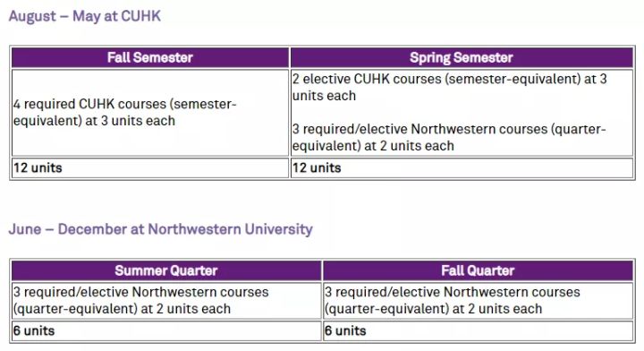Select the '12 units' total under Spring Semester
Viewport: 644px width, 351px height.
click(x=317, y=167)
